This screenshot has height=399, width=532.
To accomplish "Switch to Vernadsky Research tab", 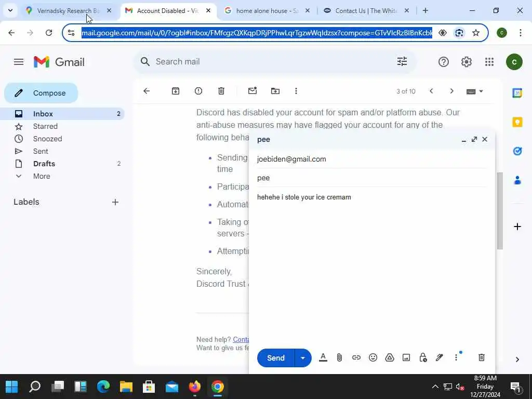I will (68, 11).
